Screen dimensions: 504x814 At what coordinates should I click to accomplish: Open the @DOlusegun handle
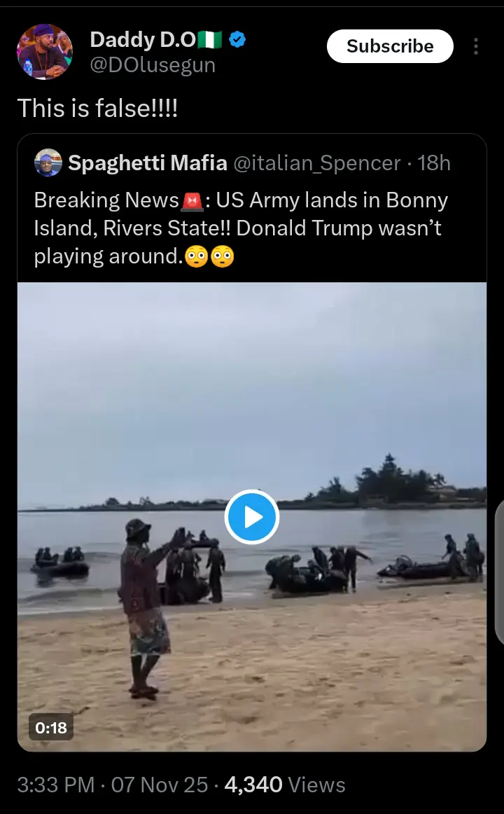pyautogui.click(x=153, y=65)
